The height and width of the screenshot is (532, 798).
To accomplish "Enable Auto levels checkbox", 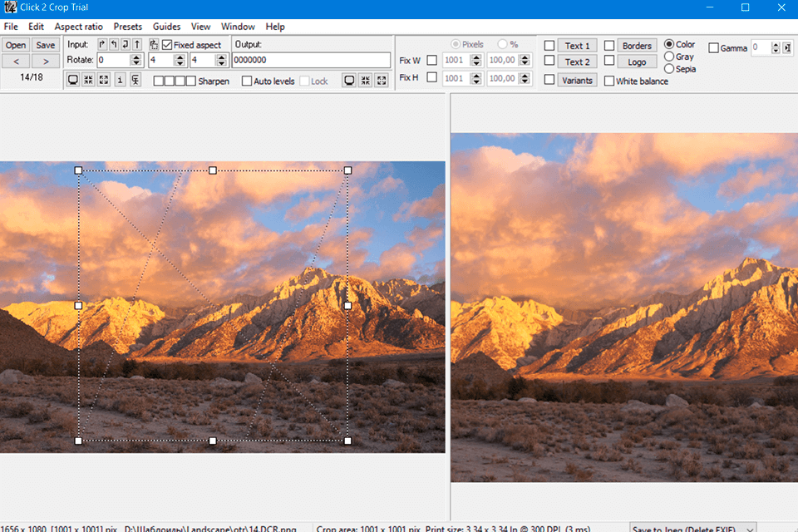I will pos(247,81).
